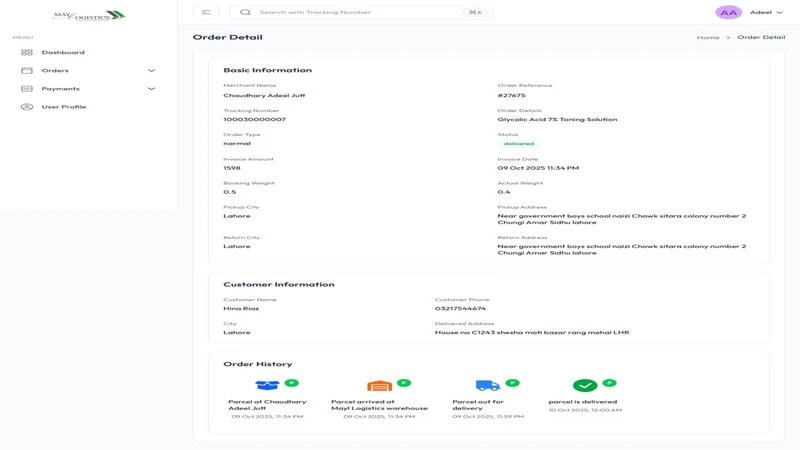This screenshot has width=800, height=450.
Task: Select invoice date 09 Oct 2025 11:34 PM
Action: point(538,168)
